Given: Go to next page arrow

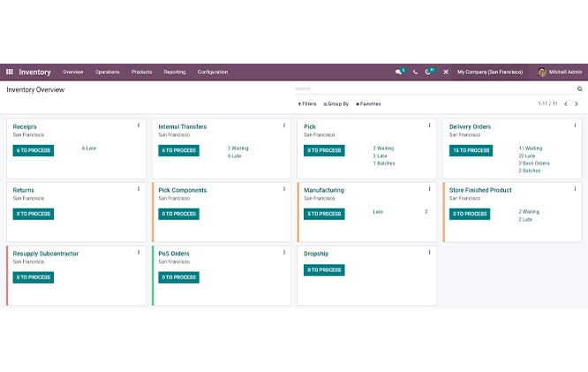Looking at the screenshot, I should (x=577, y=104).
